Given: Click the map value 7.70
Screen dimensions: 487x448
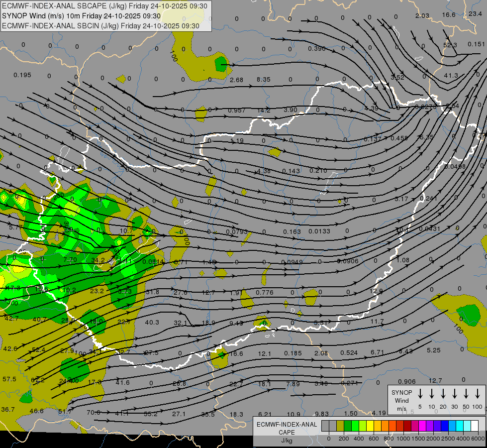Looking at the screenshot, I should pos(70,260).
